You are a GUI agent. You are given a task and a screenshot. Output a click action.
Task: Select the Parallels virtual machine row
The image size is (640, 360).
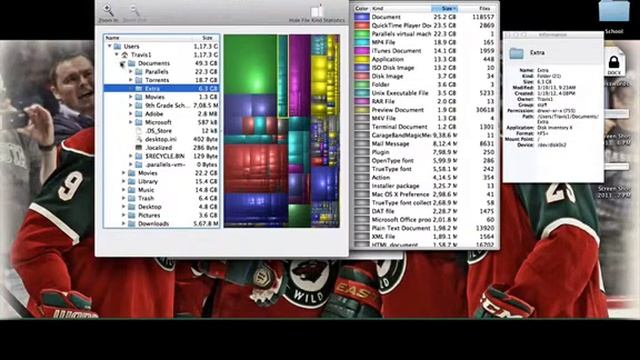pos(424,34)
